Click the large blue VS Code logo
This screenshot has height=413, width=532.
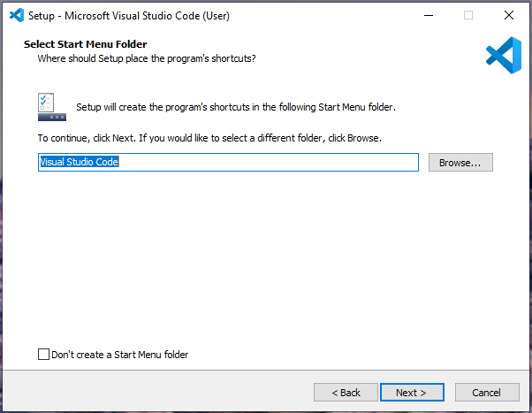(503, 54)
